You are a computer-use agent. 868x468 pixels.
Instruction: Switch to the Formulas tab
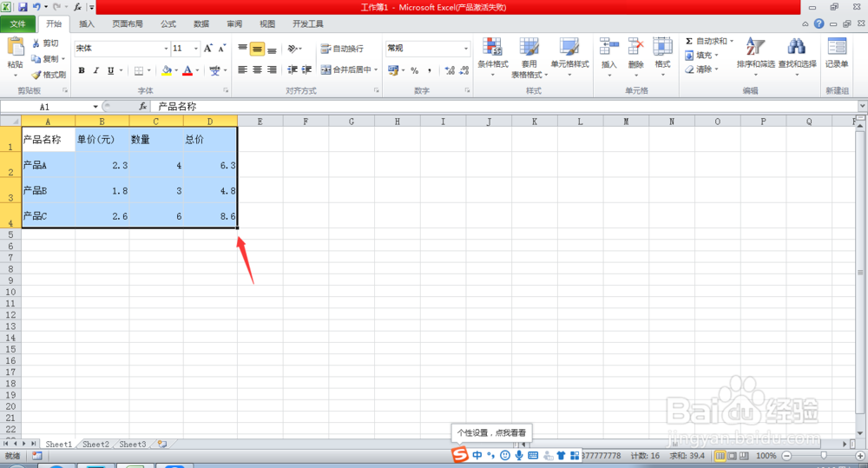168,23
